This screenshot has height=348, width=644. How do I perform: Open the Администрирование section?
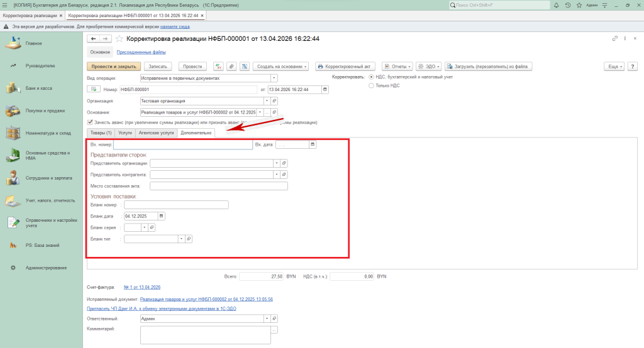click(x=46, y=268)
